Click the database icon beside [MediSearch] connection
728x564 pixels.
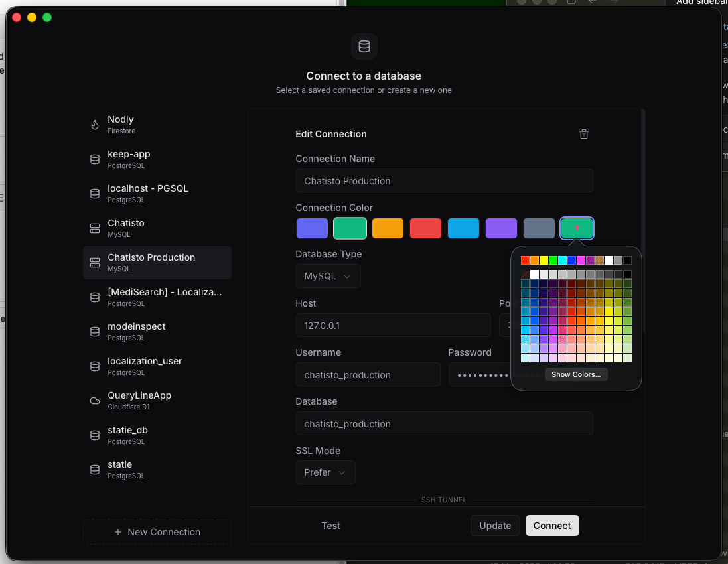(95, 297)
